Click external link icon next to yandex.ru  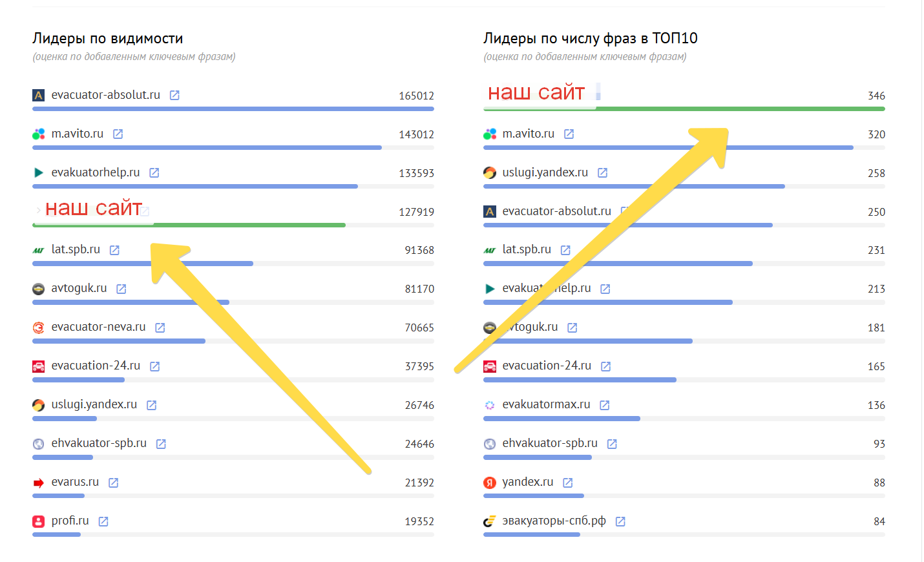[567, 483]
